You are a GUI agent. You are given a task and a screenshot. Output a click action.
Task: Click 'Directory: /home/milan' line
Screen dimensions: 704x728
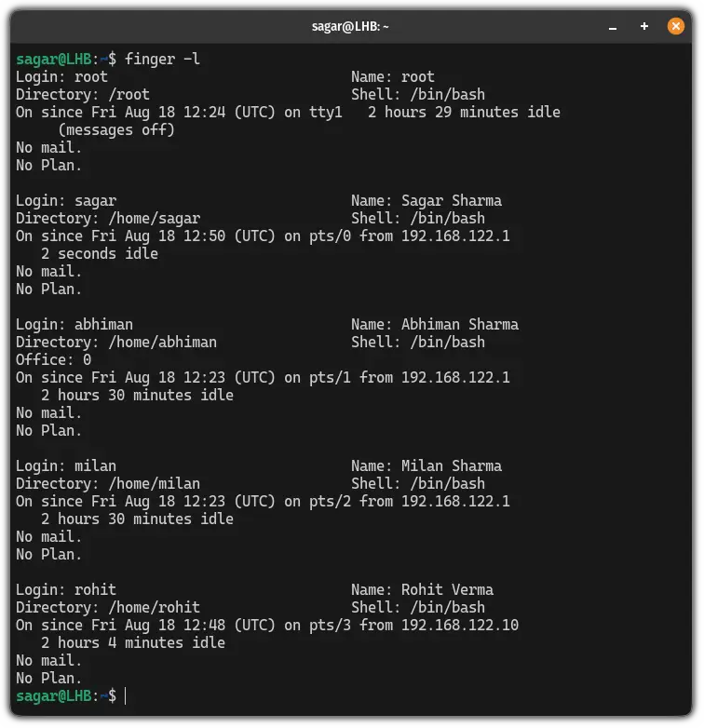pos(108,484)
